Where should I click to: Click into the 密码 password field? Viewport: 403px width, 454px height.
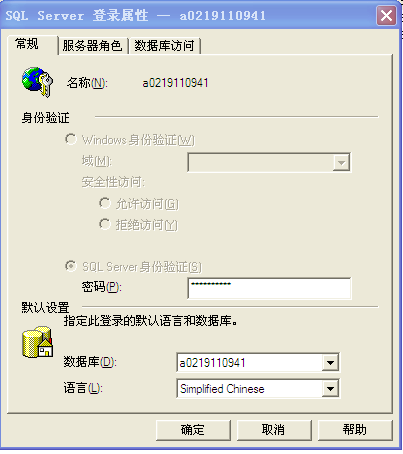tap(269, 288)
